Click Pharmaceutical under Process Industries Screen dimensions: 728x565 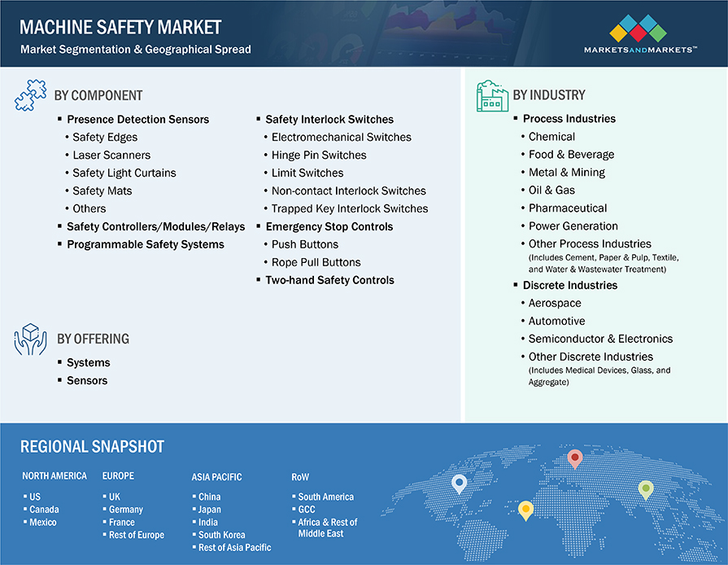(568, 208)
